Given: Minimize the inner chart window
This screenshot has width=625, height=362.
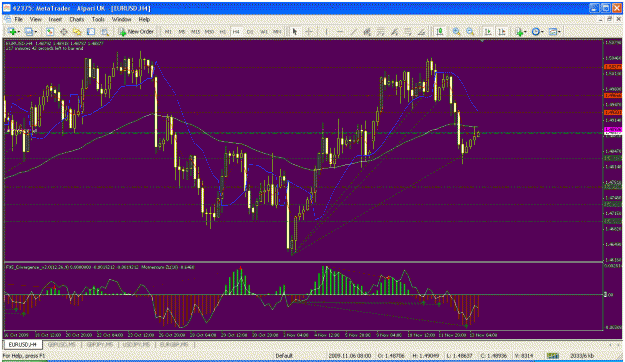Looking at the screenshot, I should tap(601, 19).
